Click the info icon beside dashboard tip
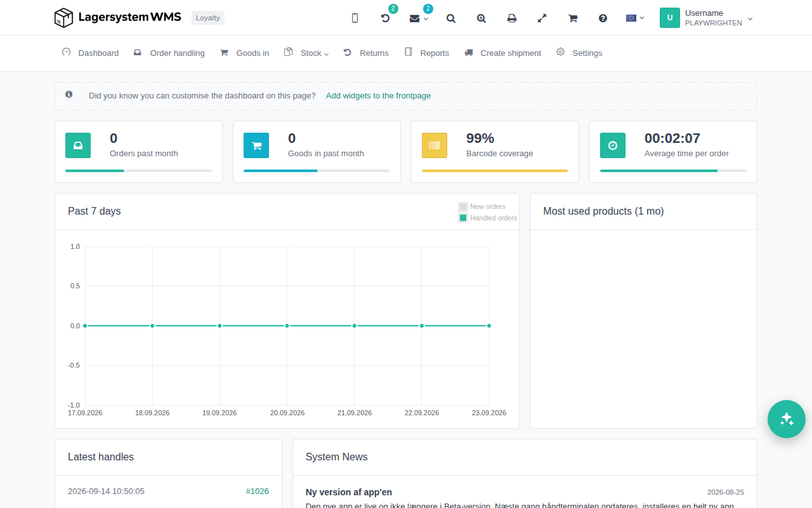 pyautogui.click(x=69, y=95)
